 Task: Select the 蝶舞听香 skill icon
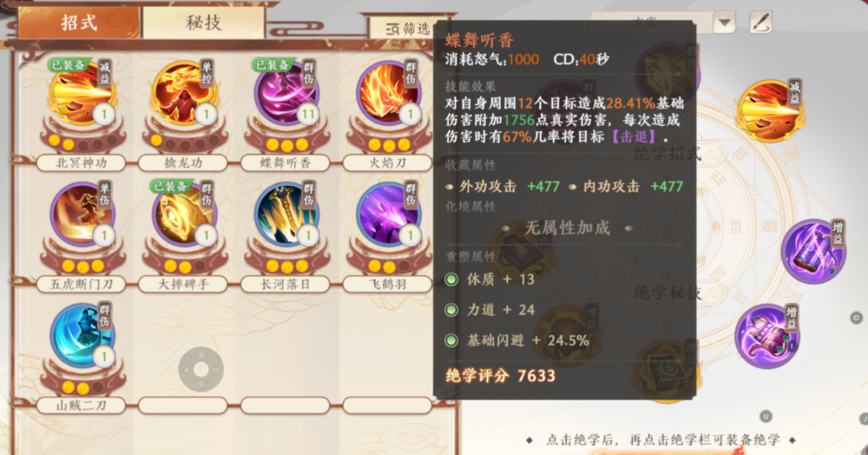point(287,94)
